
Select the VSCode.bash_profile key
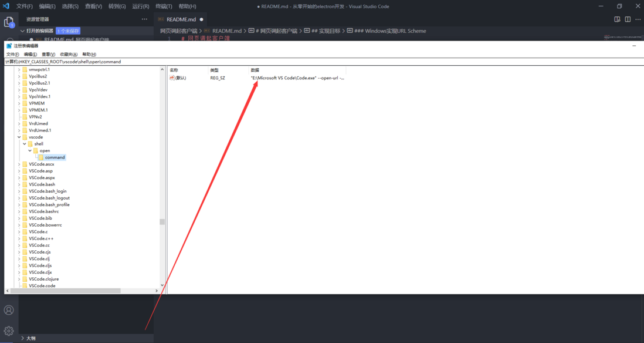click(x=49, y=205)
